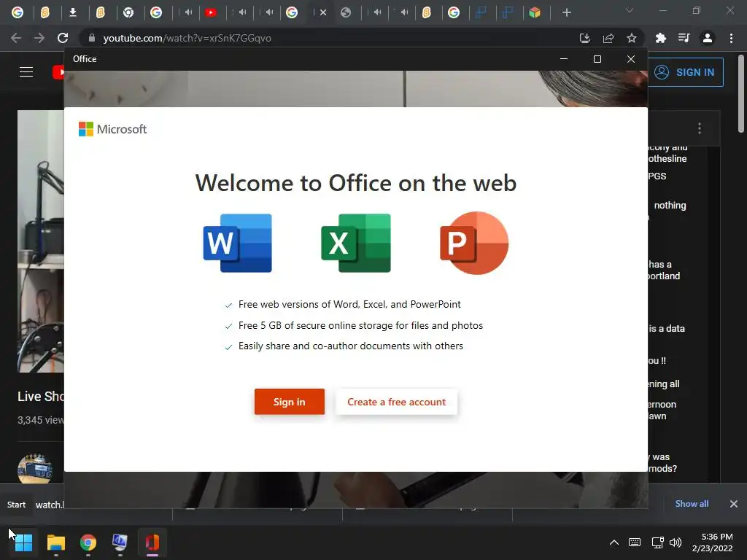Open network status tray icon

(658, 542)
